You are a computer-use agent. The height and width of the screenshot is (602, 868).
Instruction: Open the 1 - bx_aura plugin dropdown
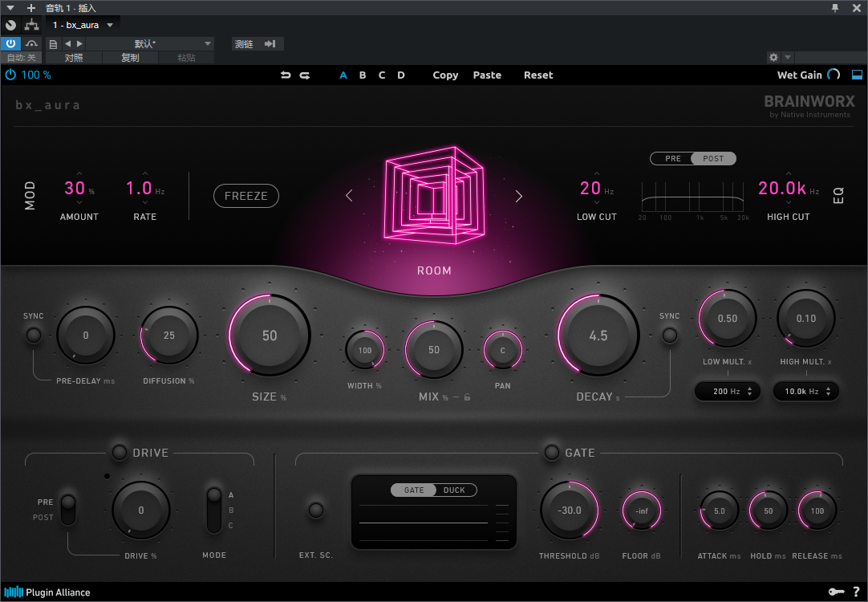[83, 25]
